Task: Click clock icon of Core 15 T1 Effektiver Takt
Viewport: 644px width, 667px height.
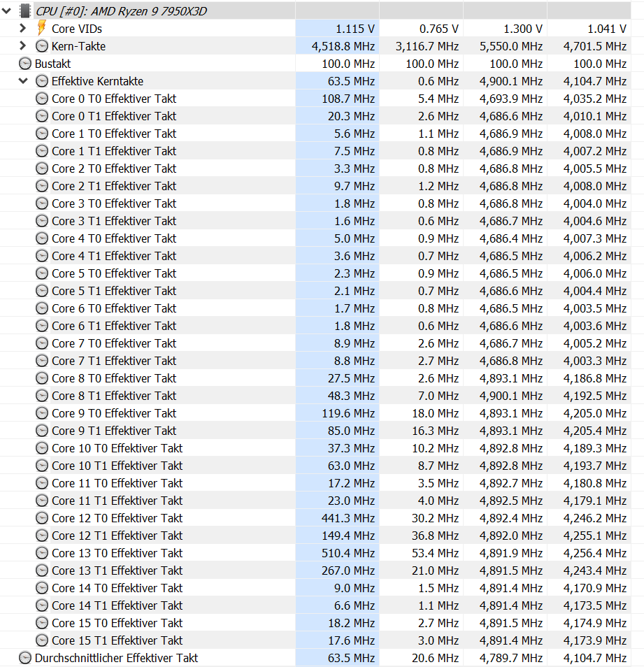Action: (42, 640)
